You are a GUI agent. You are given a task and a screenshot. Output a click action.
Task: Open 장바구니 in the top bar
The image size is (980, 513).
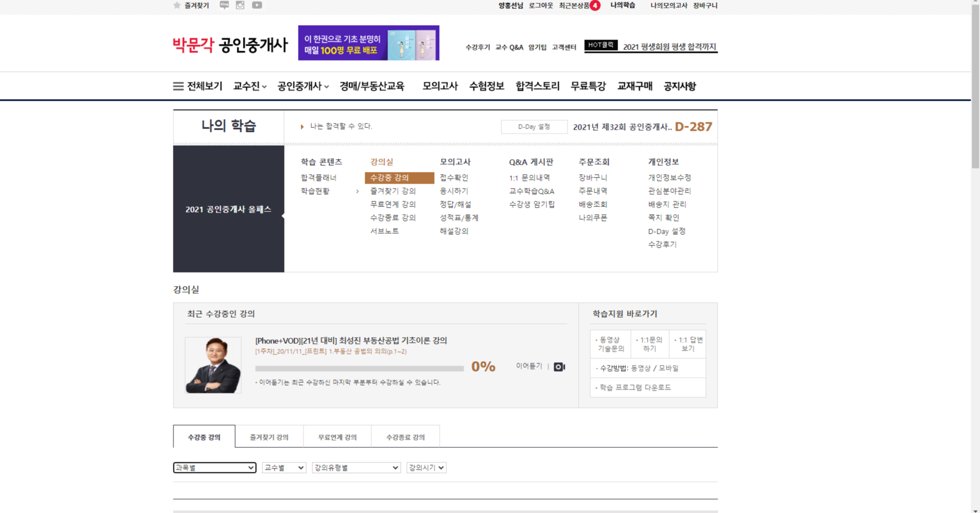705,6
